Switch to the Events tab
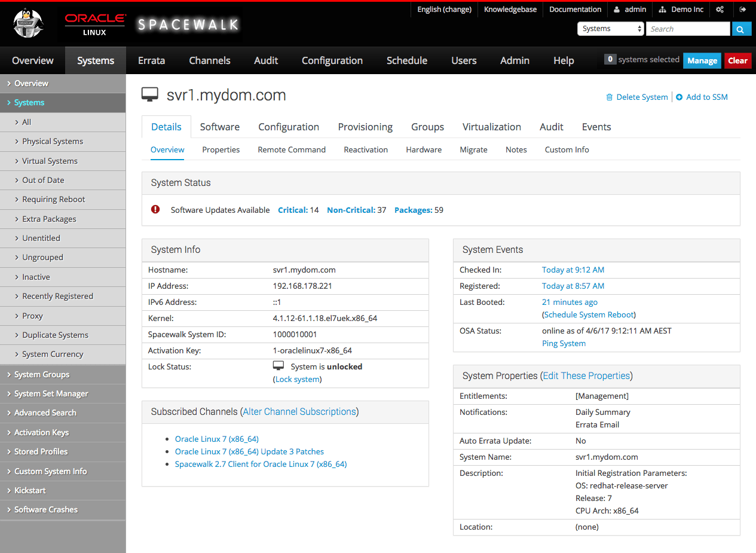 pyautogui.click(x=596, y=127)
